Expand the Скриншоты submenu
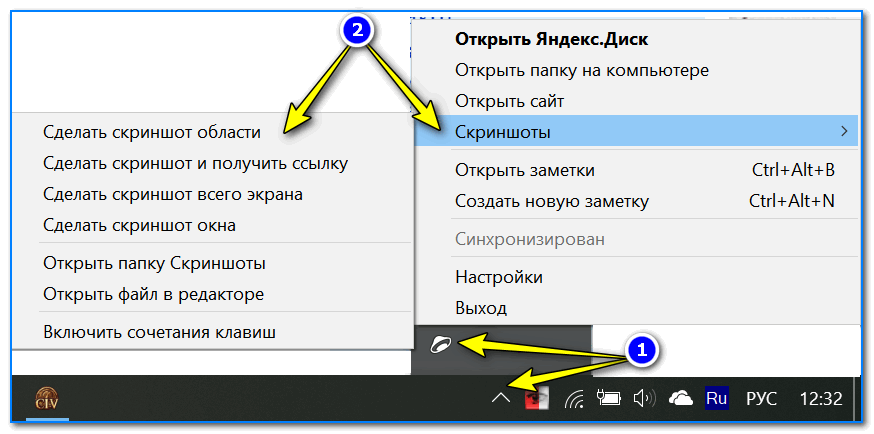 point(635,131)
